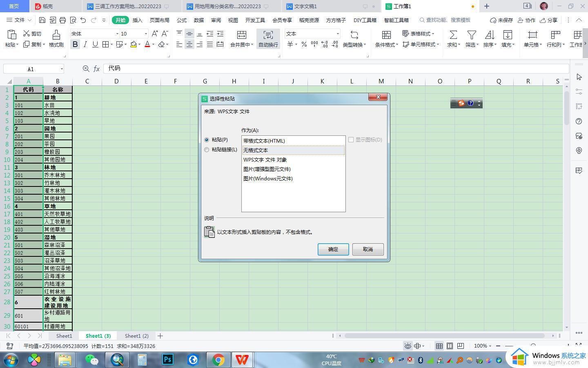The width and height of the screenshot is (588, 368).
Task: Click the formula bar containing 代码
Action: [336, 69]
